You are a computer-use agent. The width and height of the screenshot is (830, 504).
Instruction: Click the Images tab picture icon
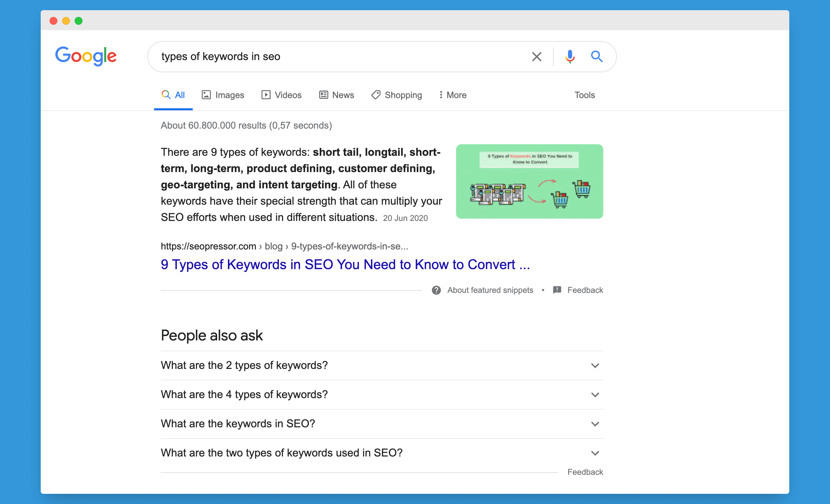206,95
